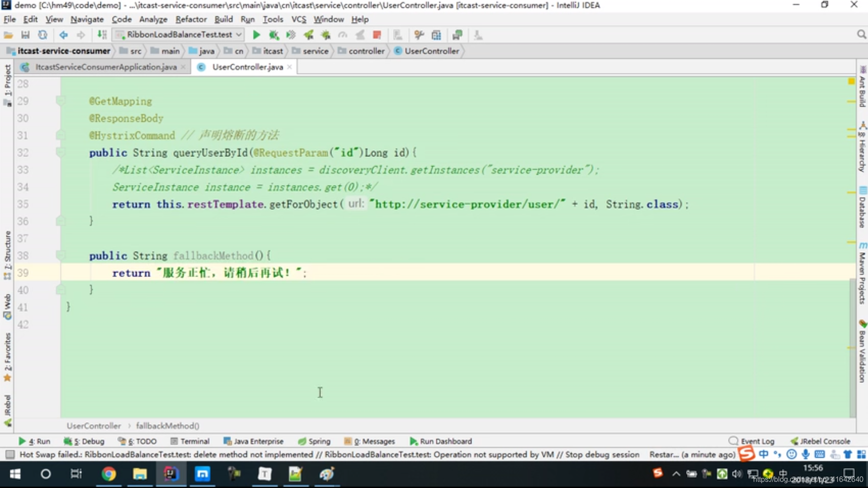Toggle fold marker at line 29 annotation
This screenshot has height=488, width=868.
pos(60,101)
